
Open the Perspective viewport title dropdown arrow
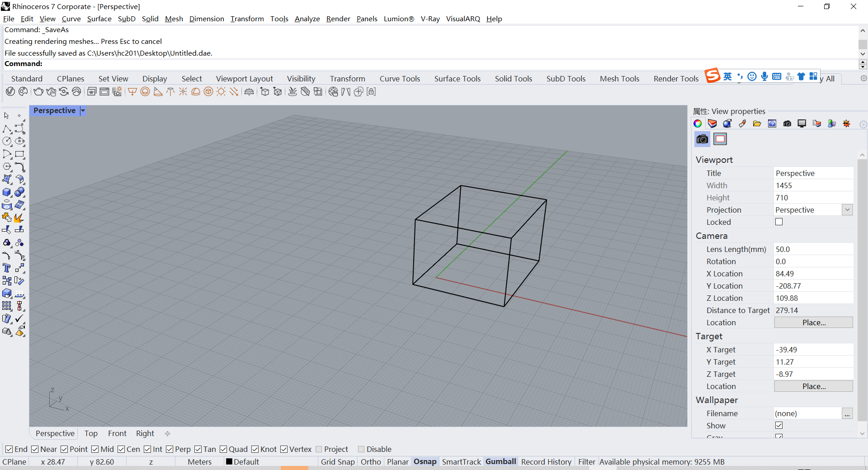click(83, 111)
